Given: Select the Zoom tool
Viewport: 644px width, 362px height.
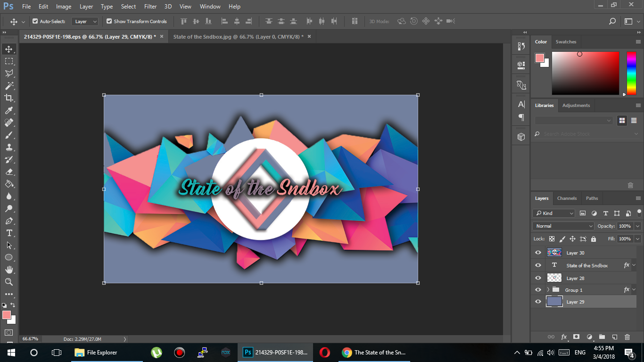Looking at the screenshot, I should point(9,282).
